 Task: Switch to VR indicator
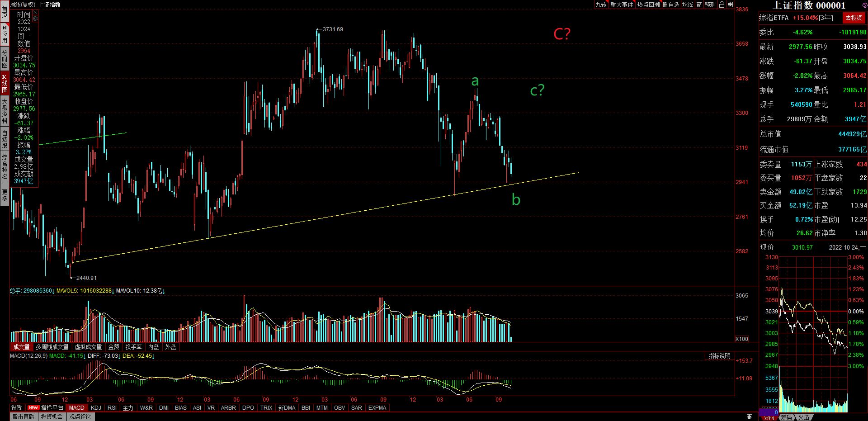(x=211, y=407)
